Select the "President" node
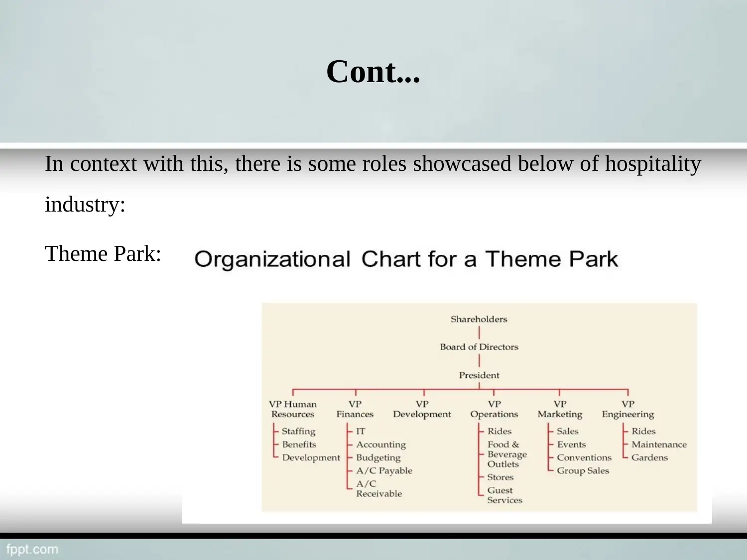This screenshot has width=747, height=560. [479, 375]
